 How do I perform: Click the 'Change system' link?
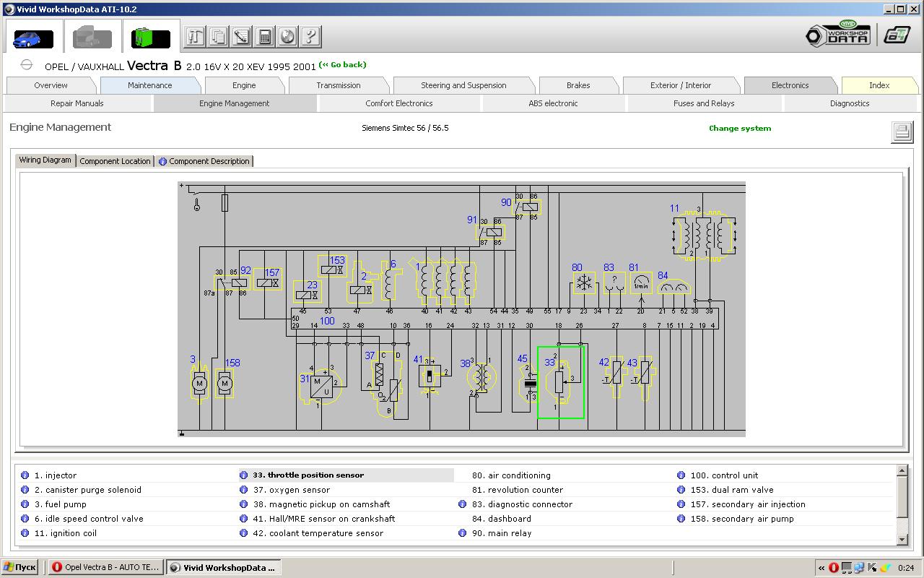[x=740, y=129]
